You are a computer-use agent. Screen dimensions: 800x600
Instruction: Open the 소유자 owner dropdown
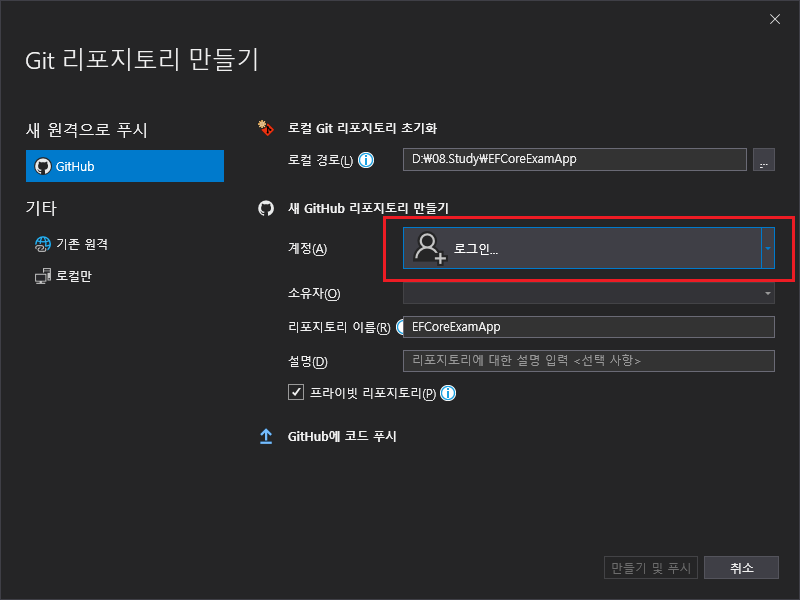coord(589,293)
